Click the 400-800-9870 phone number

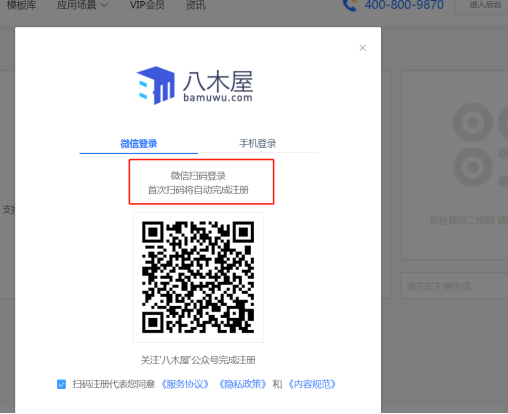[404, 5]
